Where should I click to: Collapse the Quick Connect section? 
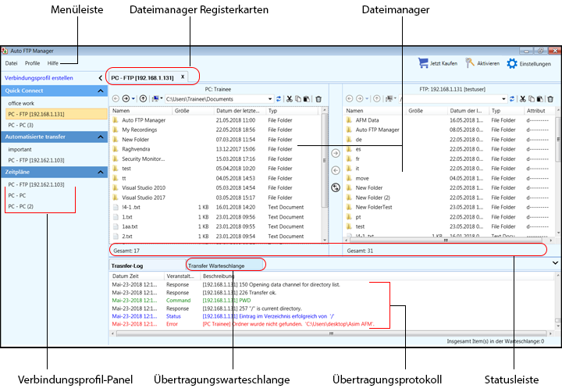tap(101, 91)
